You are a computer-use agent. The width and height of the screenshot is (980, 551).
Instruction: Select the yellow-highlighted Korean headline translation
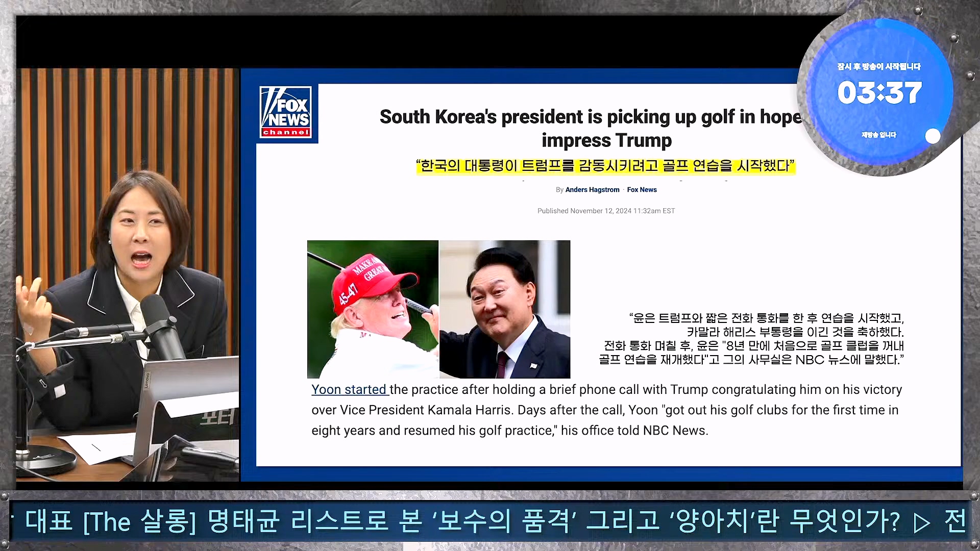pos(605,166)
